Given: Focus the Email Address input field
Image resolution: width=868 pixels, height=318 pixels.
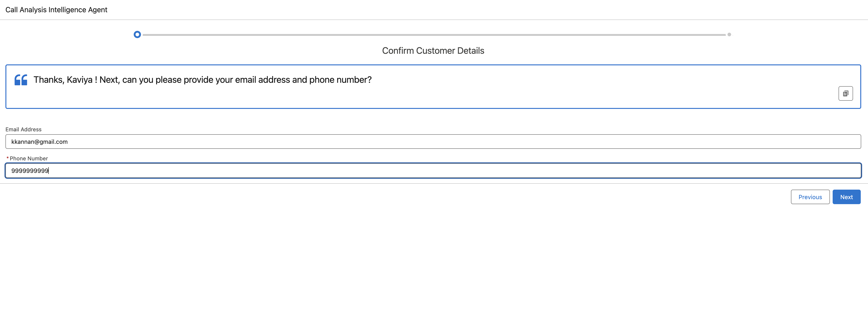Looking at the screenshot, I should coord(433,142).
